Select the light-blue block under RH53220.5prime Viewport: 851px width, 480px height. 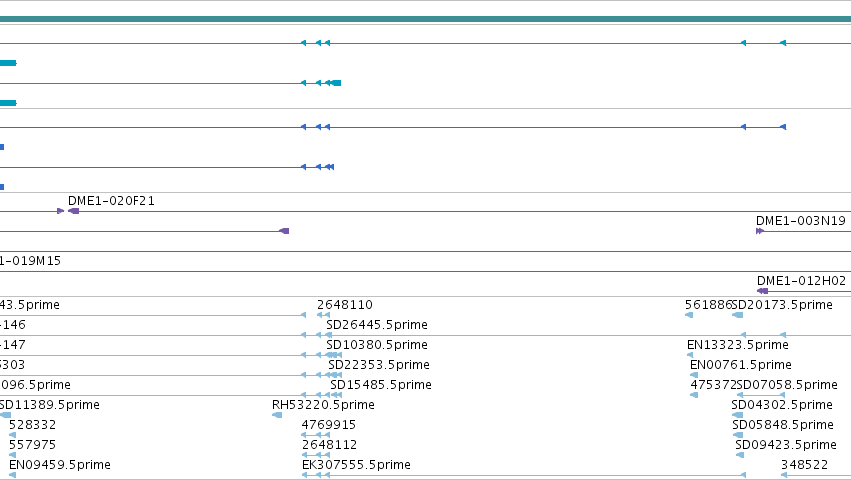click(277, 415)
